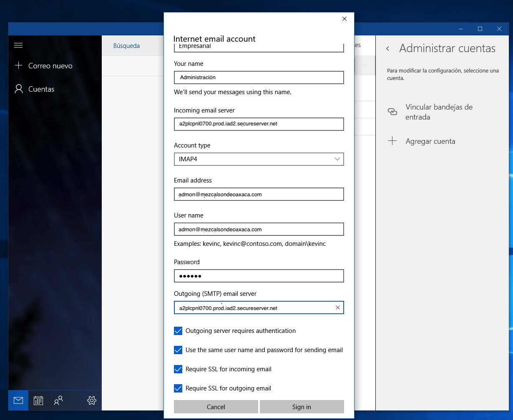The image size is (513, 420).
Task: Click the back arrow beside Administrar cuentas
Action: tap(388, 49)
